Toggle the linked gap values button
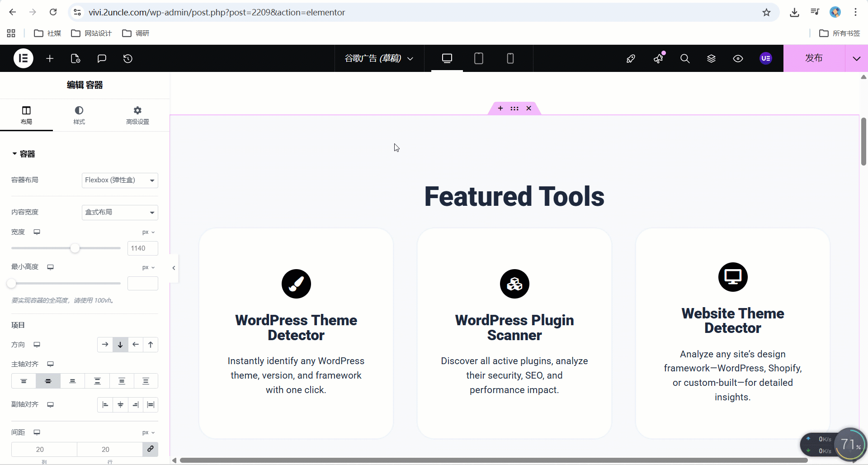Screen dimensions: 868x465 (x=150, y=449)
